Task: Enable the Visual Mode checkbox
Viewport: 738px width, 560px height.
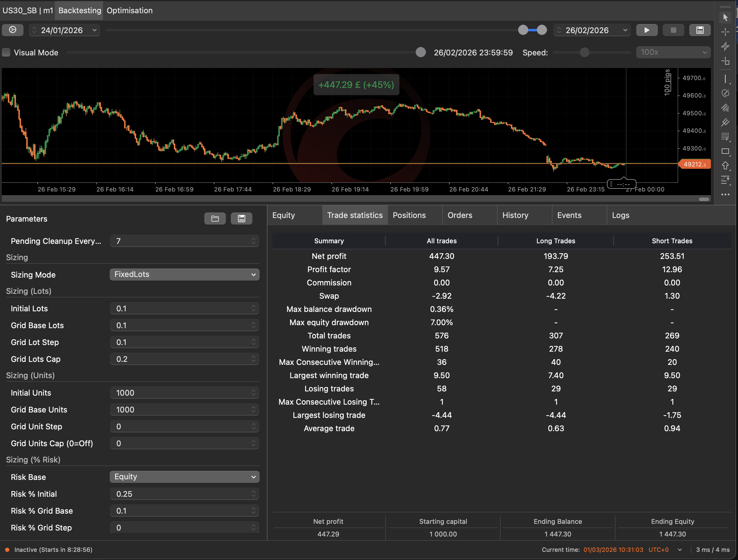Action: 6,53
